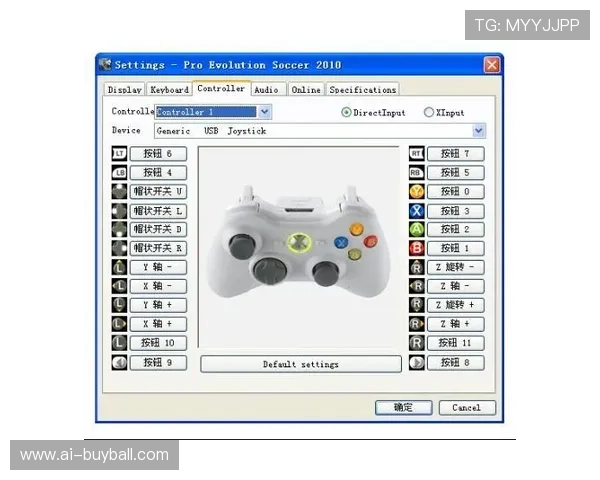The height and width of the screenshot is (480, 600).
Task: Expand the Generic USB Joystick device dropdown
Action: (320, 131)
